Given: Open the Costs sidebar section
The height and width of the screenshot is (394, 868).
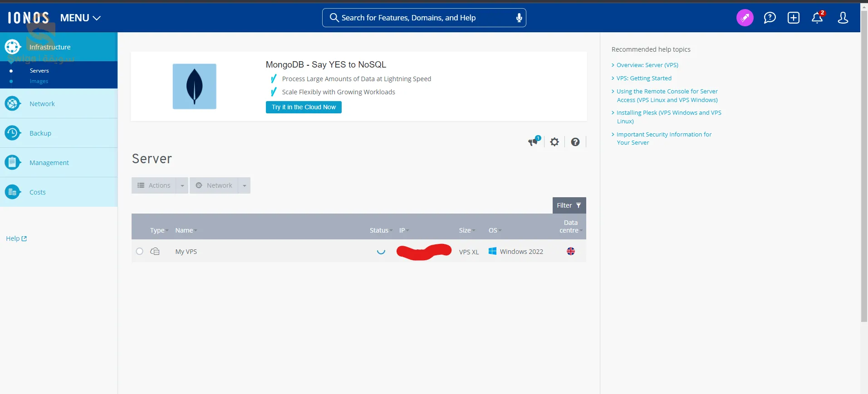Looking at the screenshot, I should click(38, 192).
